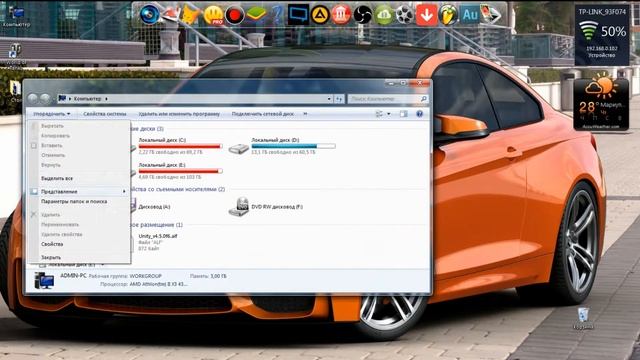640x360 pixels.
Task: Click the TP-LINK Wi-Fi signal widget
Action: pyautogui.click(x=602, y=36)
